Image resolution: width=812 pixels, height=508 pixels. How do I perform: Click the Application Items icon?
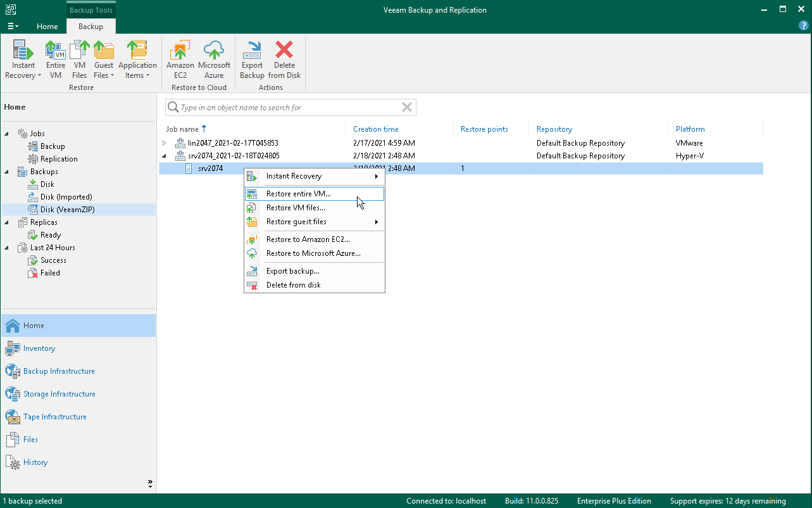[137, 58]
